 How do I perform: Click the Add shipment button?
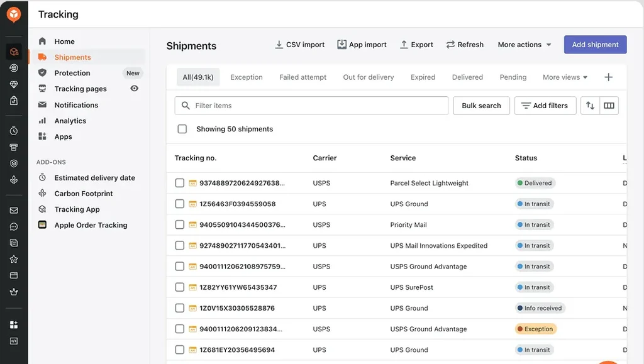click(595, 44)
